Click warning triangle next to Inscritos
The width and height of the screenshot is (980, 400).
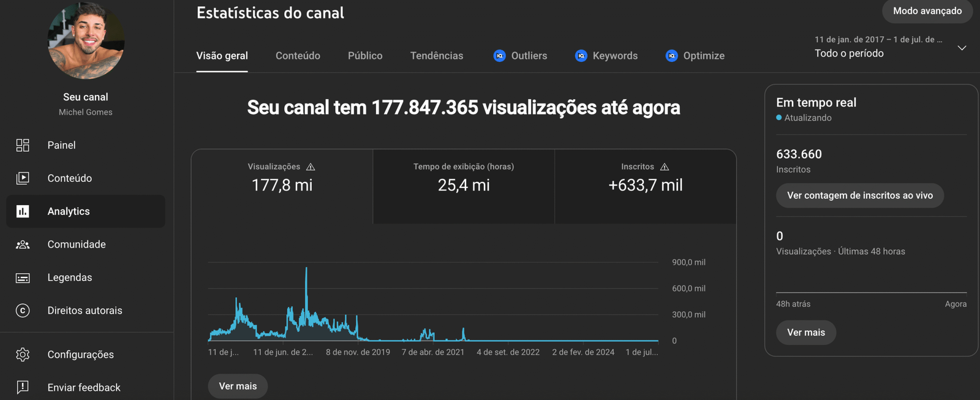point(665,167)
